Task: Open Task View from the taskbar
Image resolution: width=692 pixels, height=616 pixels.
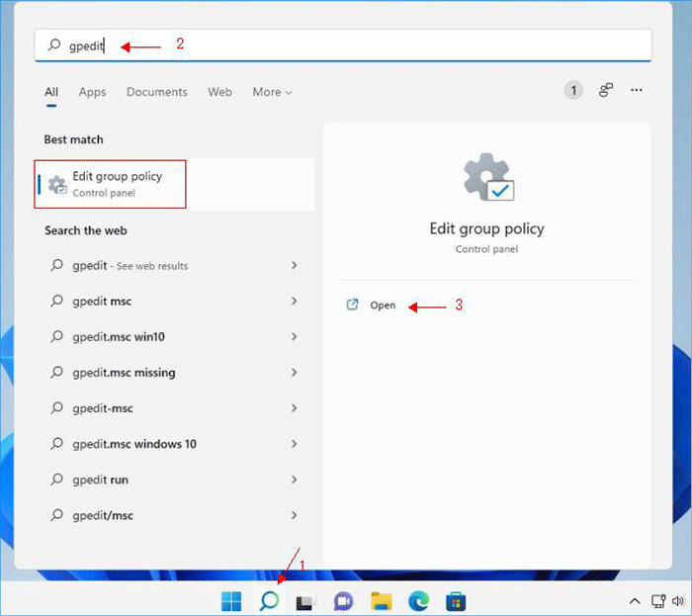Action: coord(305,602)
